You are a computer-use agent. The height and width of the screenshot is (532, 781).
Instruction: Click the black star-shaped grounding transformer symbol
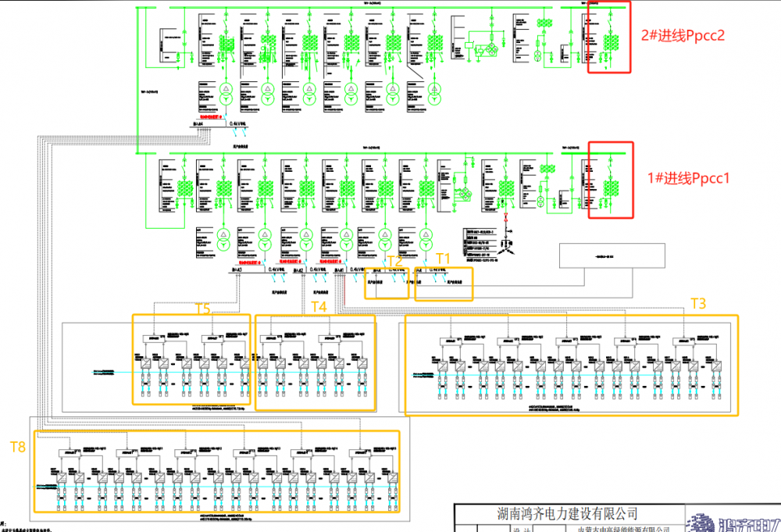(x=507, y=248)
